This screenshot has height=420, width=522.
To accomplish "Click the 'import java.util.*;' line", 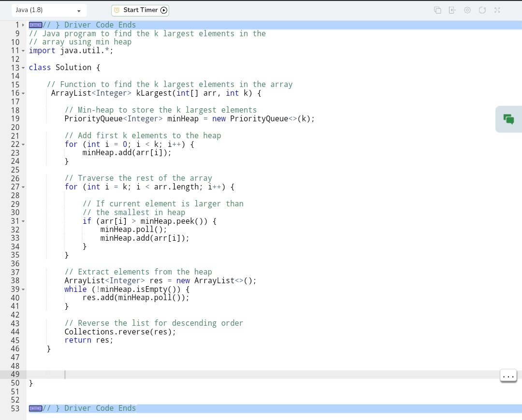I will point(71,51).
